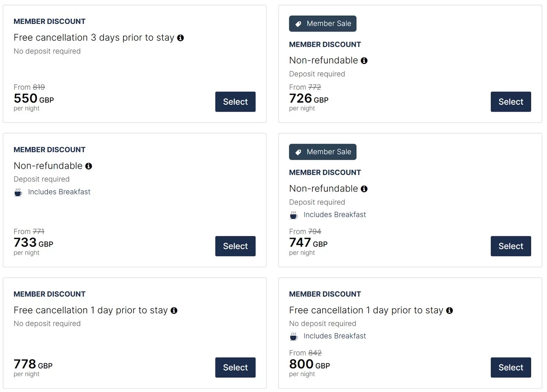
Task: Open info icon on 800 GBP cancellation rate
Action: pos(449,311)
